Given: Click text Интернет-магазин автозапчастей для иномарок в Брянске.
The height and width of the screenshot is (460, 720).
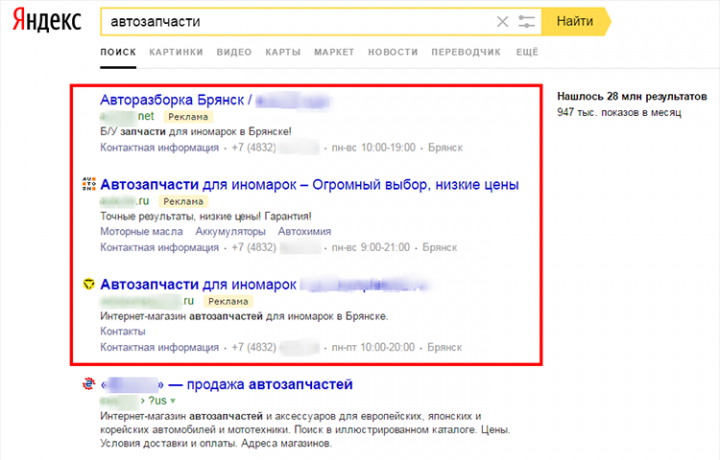Looking at the screenshot, I should pyautogui.click(x=244, y=316).
